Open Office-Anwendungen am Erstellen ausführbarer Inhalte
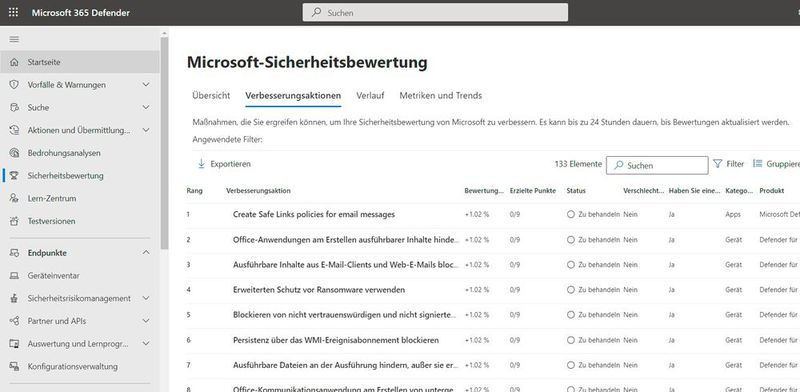Image resolution: width=800 pixels, height=392 pixels. coord(346,239)
